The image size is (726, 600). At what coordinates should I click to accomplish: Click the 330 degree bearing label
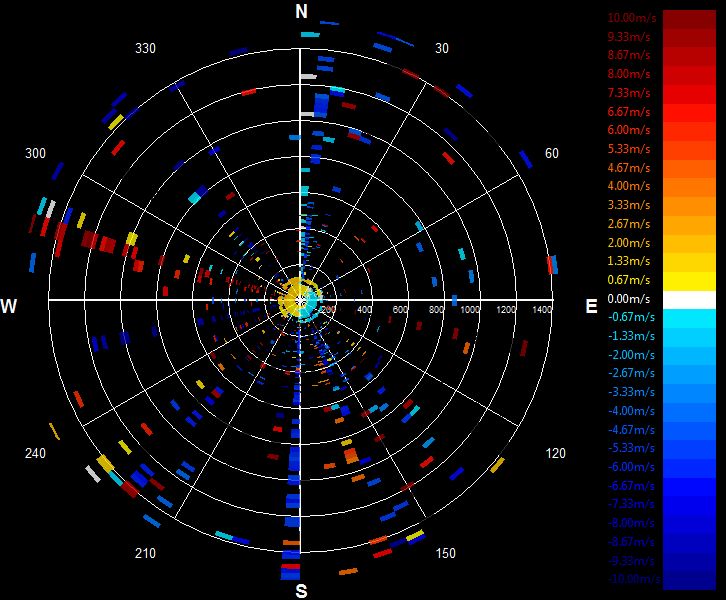point(145,48)
